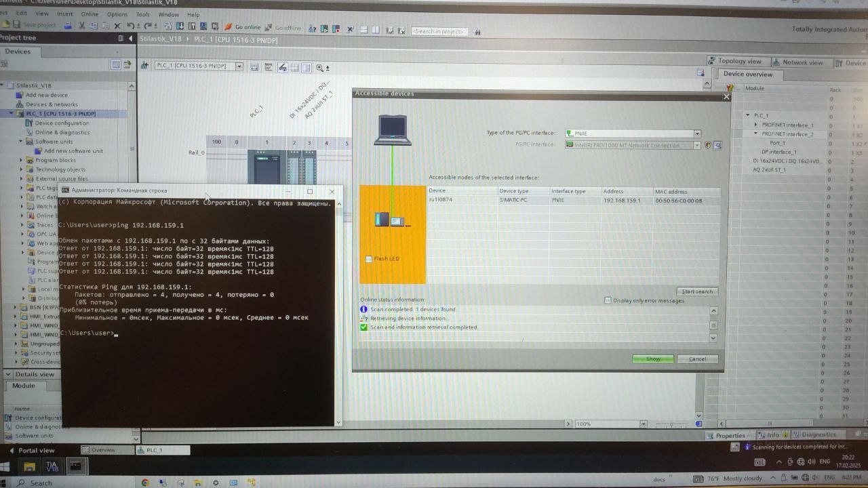868x488 pixels.
Task: Click the Chrome icon on taskbar
Action: pyautogui.click(x=145, y=483)
